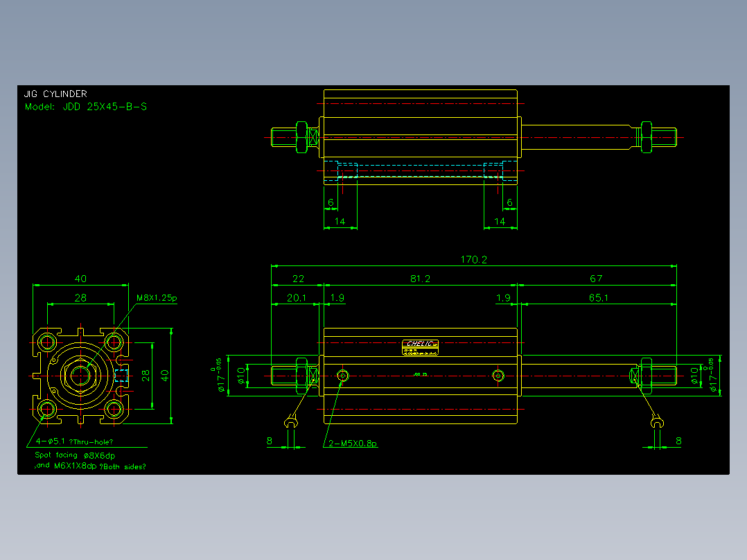This screenshot has width=747, height=560.
Task: Click the JIG CYLINDER title text
Action: (x=55, y=94)
